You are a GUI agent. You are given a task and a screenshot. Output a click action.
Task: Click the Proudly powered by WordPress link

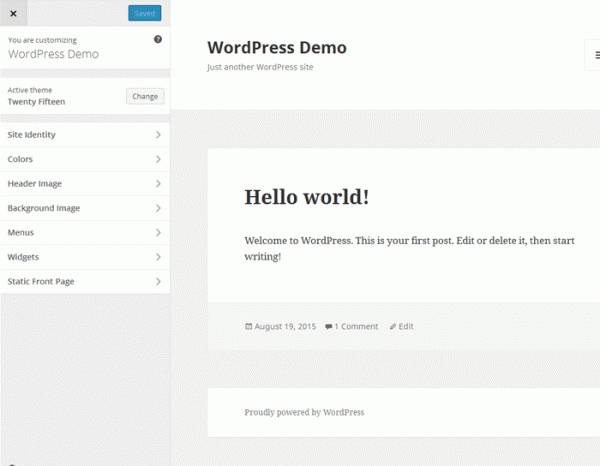click(304, 412)
